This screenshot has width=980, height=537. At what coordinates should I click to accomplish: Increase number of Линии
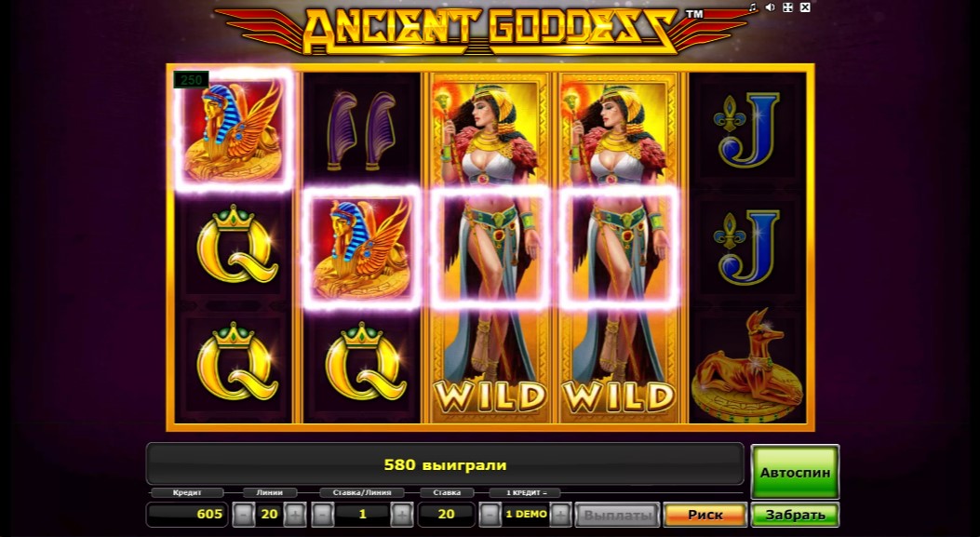pyautogui.click(x=295, y=515)
